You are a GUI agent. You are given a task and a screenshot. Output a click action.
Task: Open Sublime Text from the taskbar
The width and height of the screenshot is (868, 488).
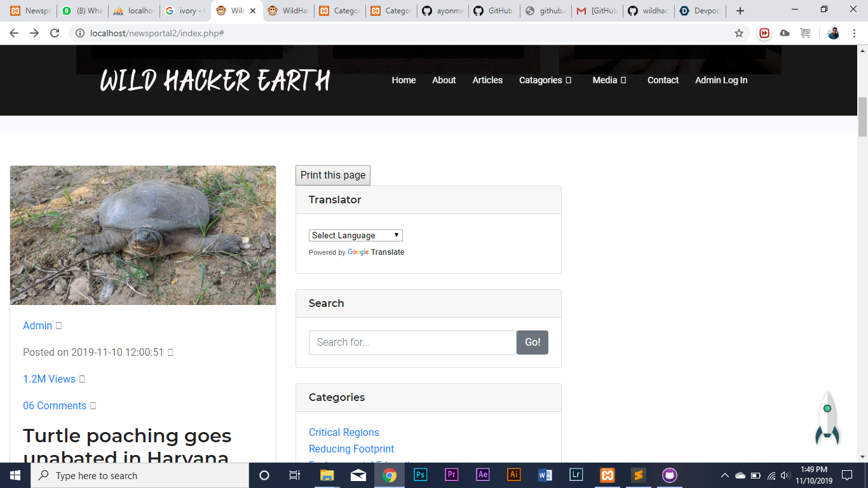point(639,475)
